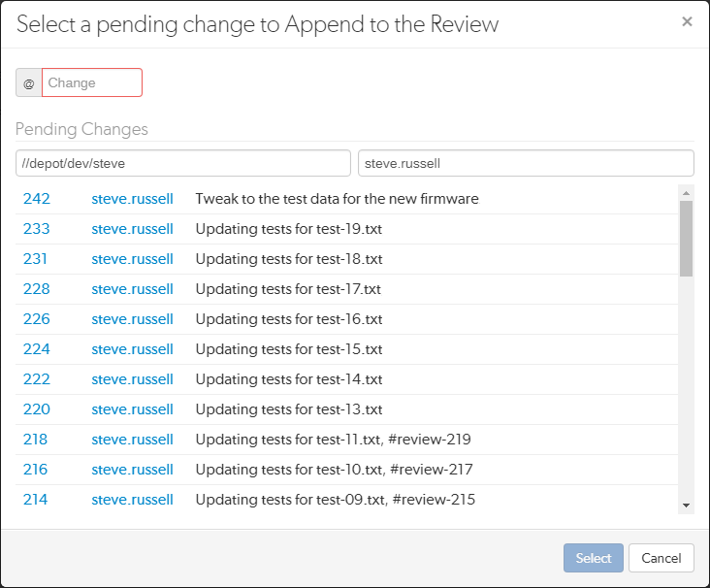
Task: Open change 218 link
Action: click(x=35, y=439)
